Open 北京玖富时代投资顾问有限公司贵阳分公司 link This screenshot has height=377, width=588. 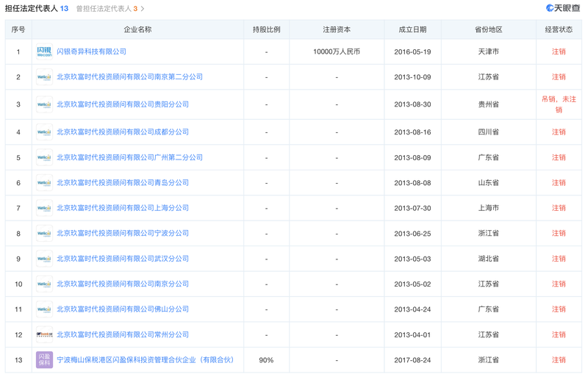123,104
